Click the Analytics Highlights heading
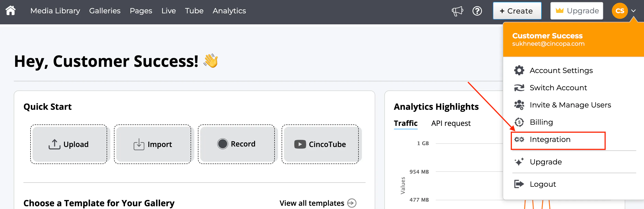 [436, 107]
